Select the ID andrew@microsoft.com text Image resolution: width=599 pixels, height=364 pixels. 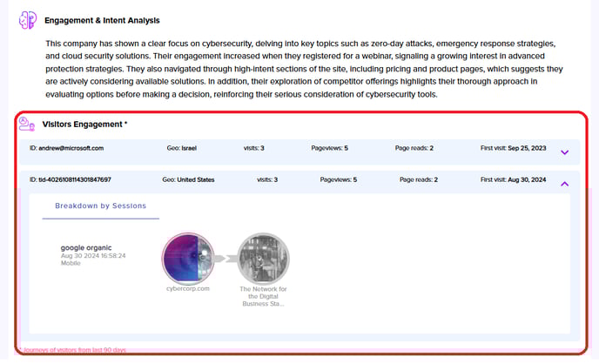66,149
